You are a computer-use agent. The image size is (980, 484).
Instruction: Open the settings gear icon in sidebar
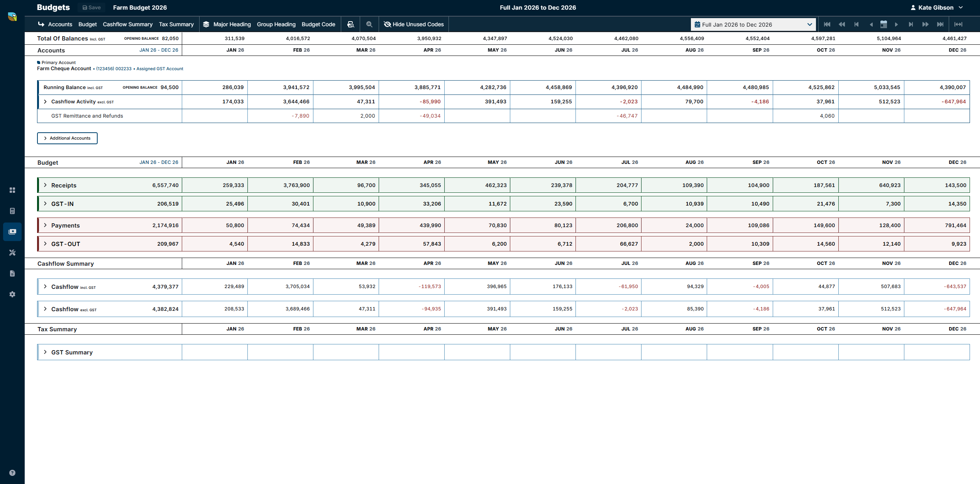point(12,294)
